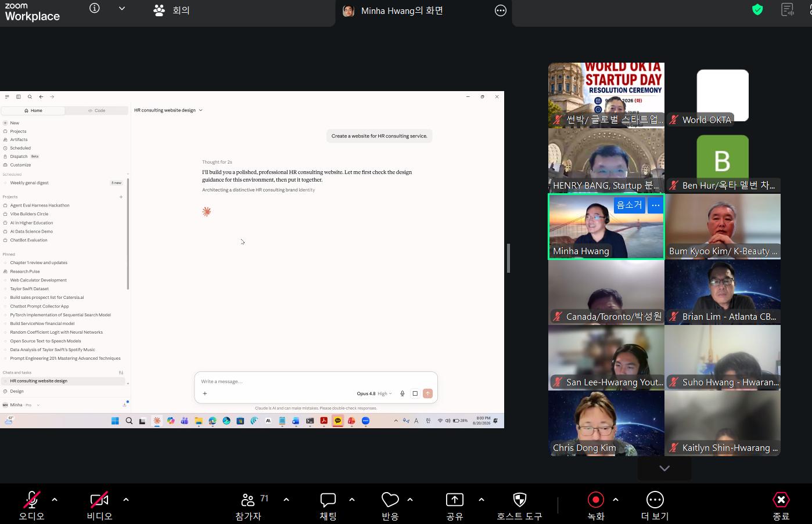812x524 pixels.
Task: Go back with the Claude back arrow
Action: [x=41, y=97]
